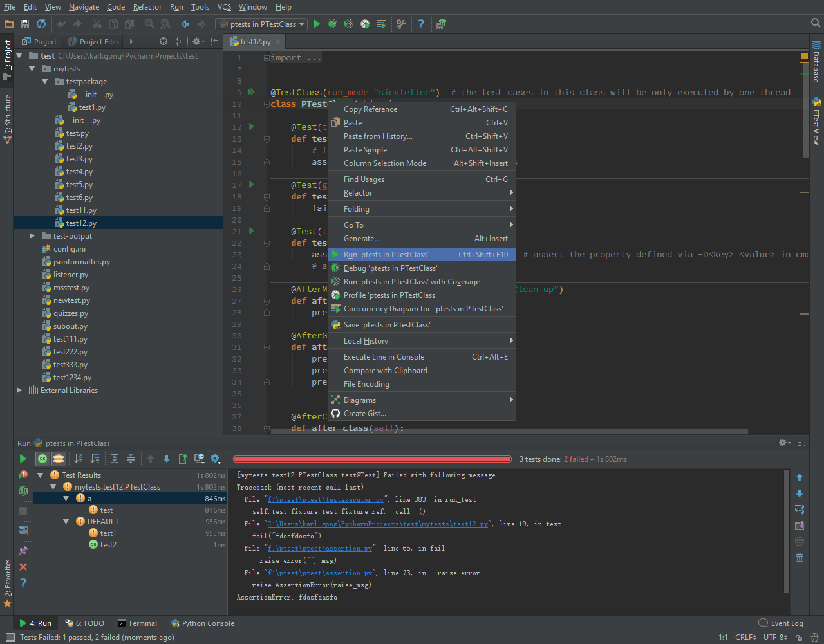Open the Refactor menu in menu bar
This screenshot has height=644, width=824.
click(147, 6)
